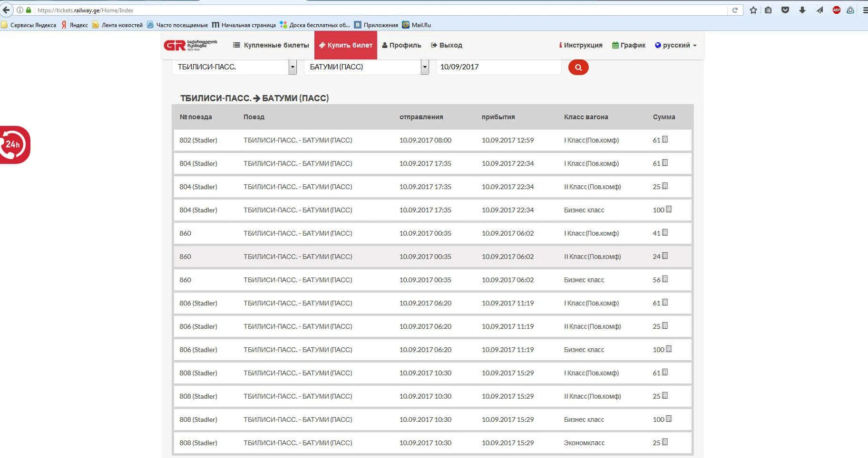Click the Поезд column header
The height and width of the screenshot is (458, 868).
click(x=254, y=117)
